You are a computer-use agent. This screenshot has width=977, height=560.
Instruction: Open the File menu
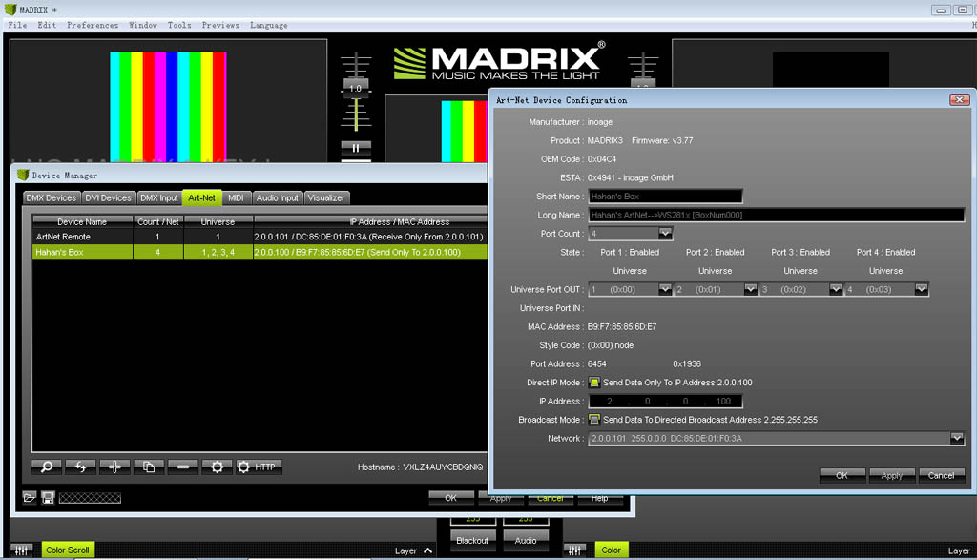(x=17, y=26)
